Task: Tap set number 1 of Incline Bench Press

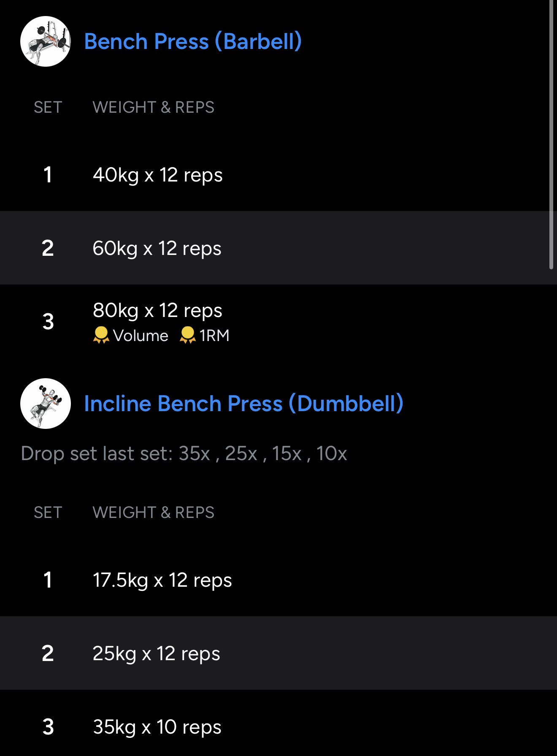Action: 48,580
